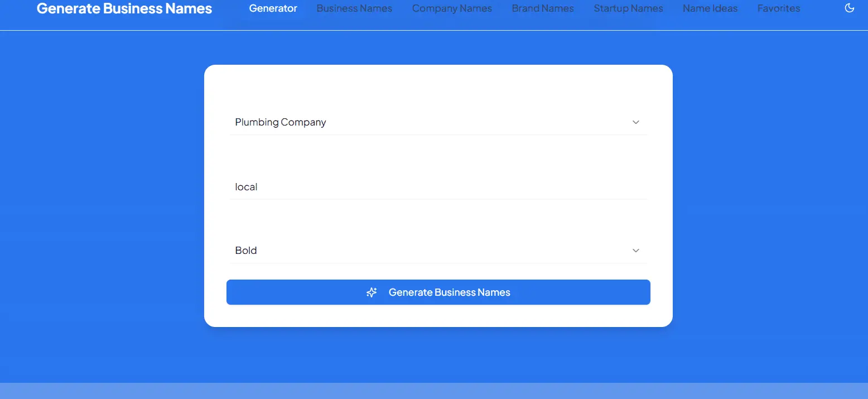Image resolution: width=868 pixels, height=399 pixels.
Task: Toggle dark mode with the moon icon
Action: pyautogui.click(x=850, y=8)
